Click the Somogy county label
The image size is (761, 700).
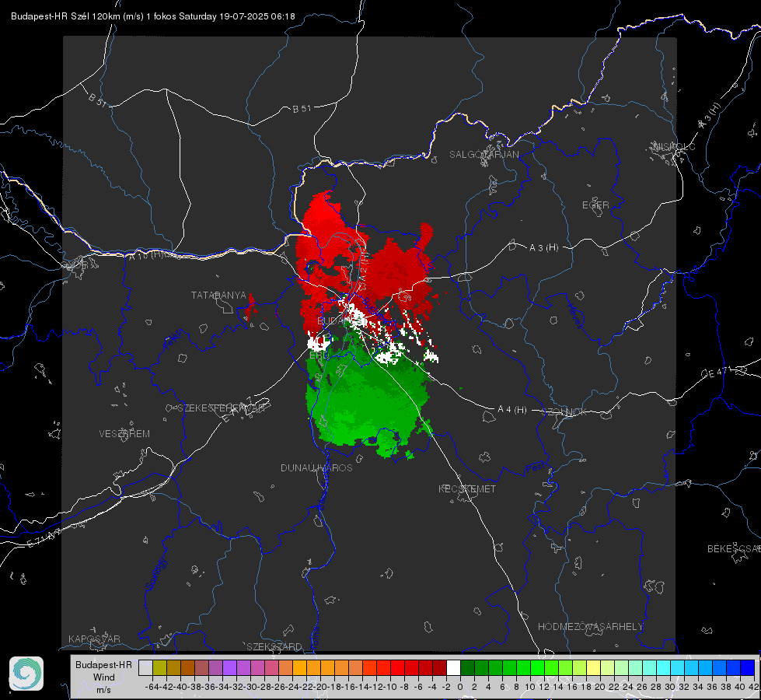(x=156, y=574)
